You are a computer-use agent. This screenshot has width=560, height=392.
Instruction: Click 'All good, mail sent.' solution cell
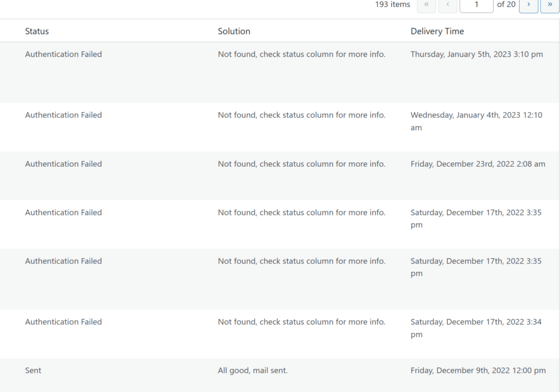coord(253,370)
